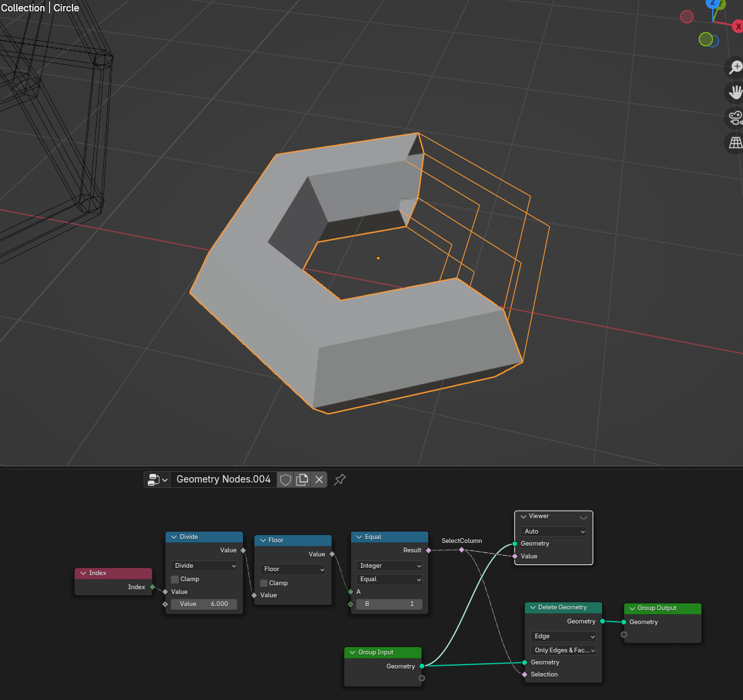Enable Clamp checkbox in the Divide node
The image size is (743, 700).
click(x=175, y=579)
